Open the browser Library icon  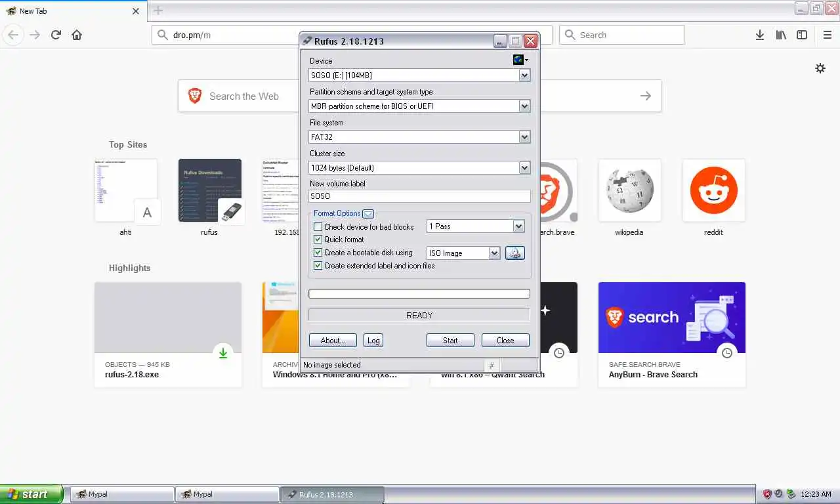pyautogui.click(x=780, y=35)
